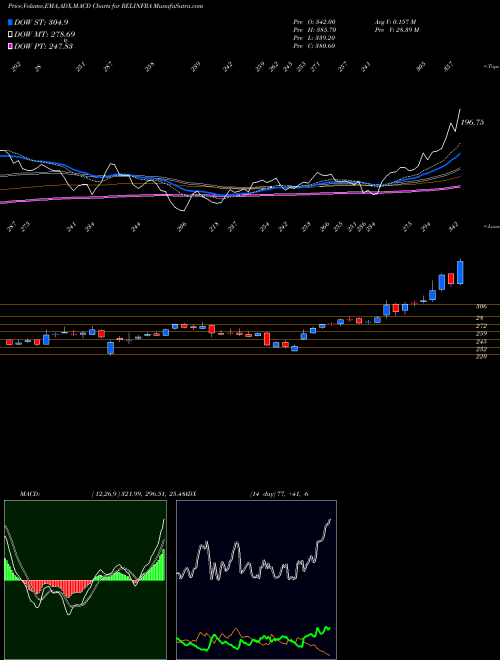Click the Pre H: 385.70 high value
The image size is (500, 660).
click(x=314, y=29)
